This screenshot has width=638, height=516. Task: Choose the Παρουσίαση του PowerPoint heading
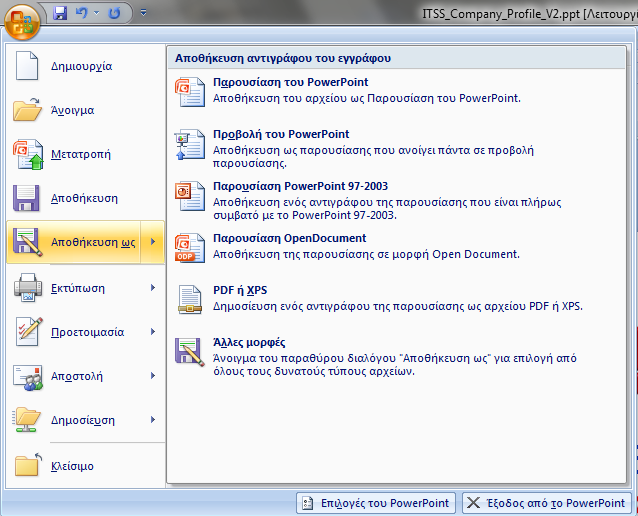pos(291,82)
